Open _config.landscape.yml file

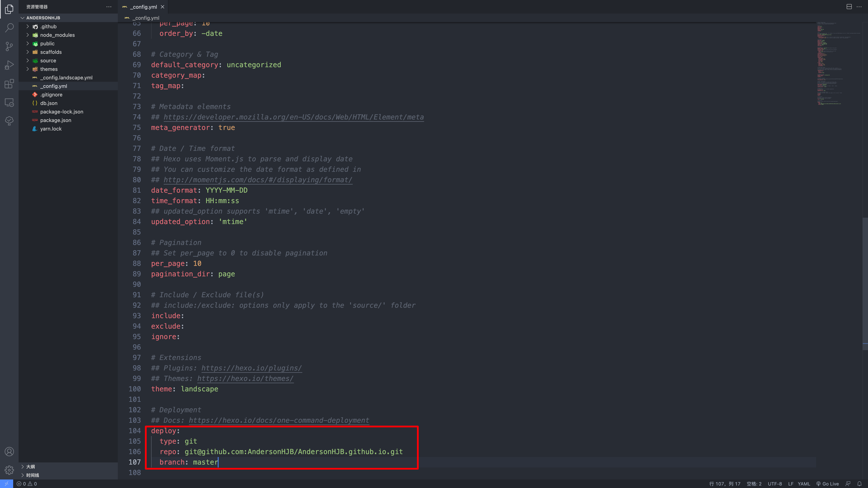coord(68,77)
